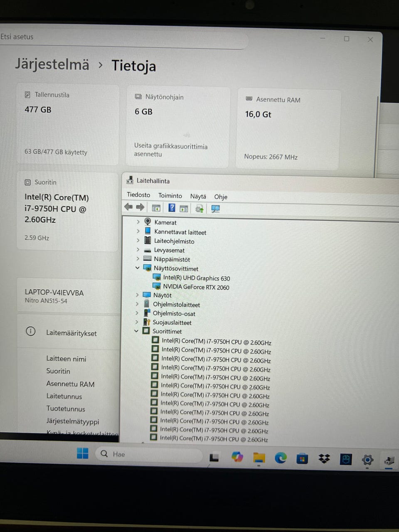Expand the Laiteohjelmisto node

138,240
